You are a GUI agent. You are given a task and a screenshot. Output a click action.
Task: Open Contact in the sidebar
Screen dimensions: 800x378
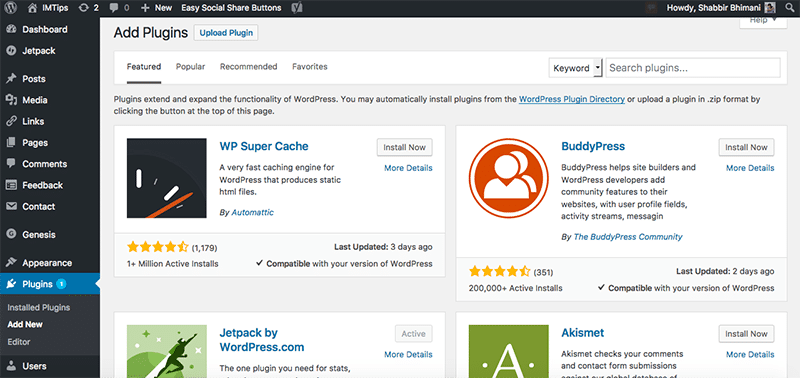(x=50, y=207)
